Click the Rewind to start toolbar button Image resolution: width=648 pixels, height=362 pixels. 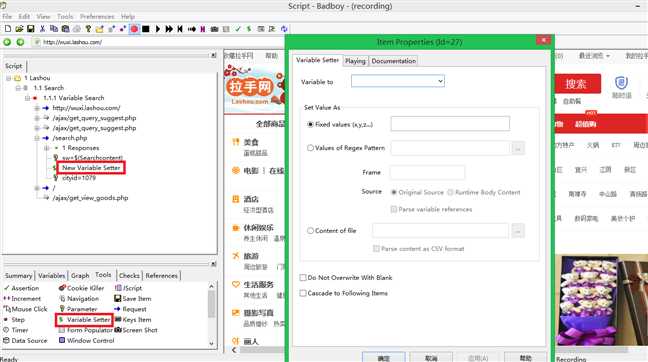click(x=180, y=29)
